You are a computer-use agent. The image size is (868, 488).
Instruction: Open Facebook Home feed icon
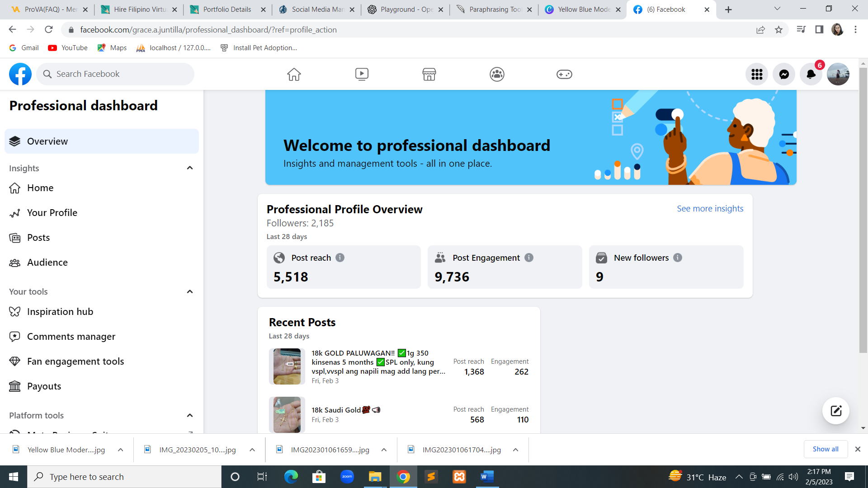[x=294, y=74]
